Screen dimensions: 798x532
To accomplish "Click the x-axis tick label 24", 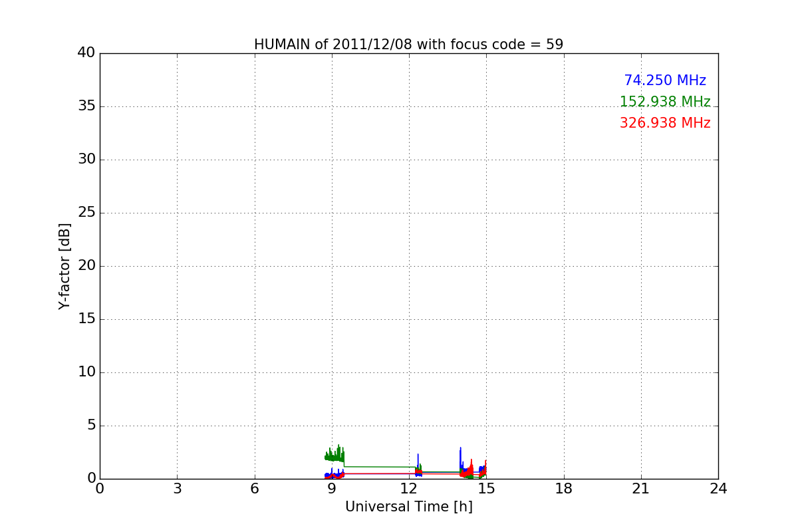I will click(x=718, y=489).
